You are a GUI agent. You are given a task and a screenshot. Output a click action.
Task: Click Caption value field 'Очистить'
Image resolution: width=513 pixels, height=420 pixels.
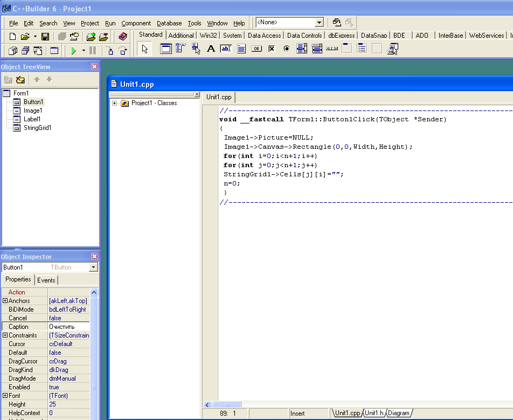(x=69, y=327)
